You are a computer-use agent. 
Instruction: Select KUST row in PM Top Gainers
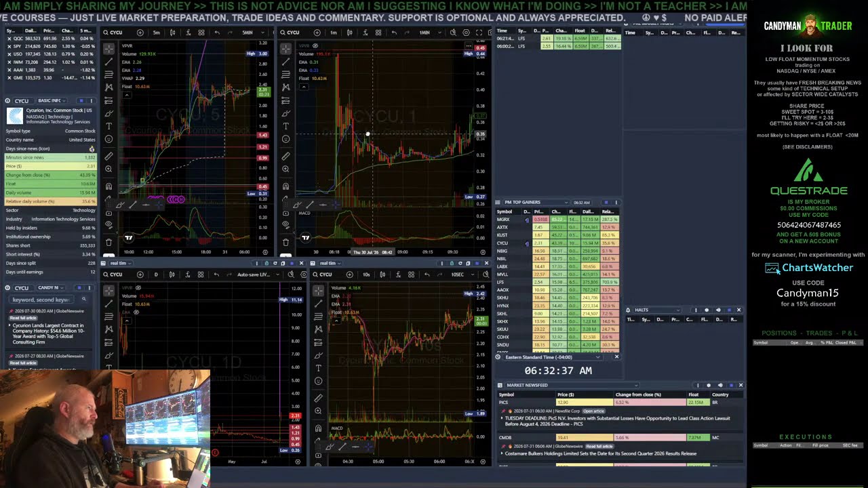coord(557,235)
